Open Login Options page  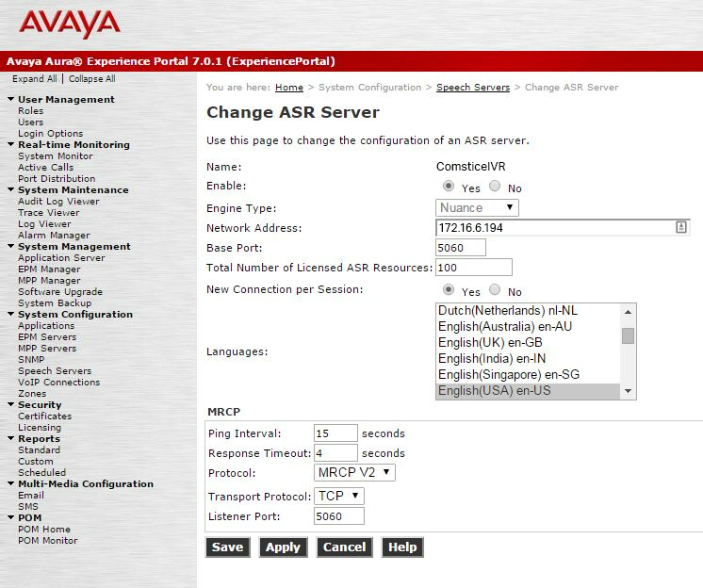(x=50, y=134)
